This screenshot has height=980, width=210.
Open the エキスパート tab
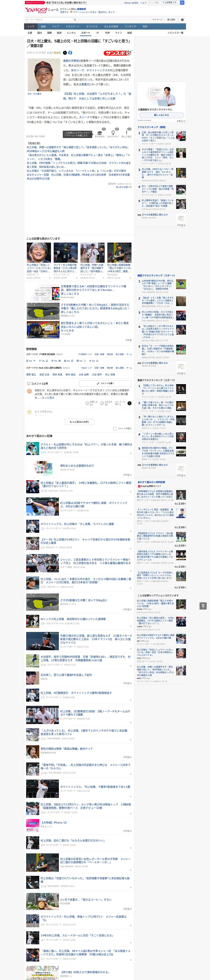point(72,27)
